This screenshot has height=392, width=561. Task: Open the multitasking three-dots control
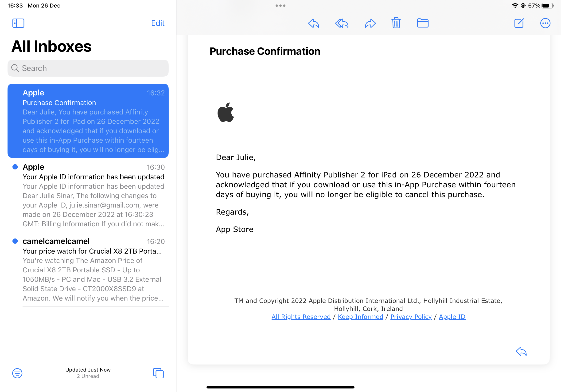[280, 6]
